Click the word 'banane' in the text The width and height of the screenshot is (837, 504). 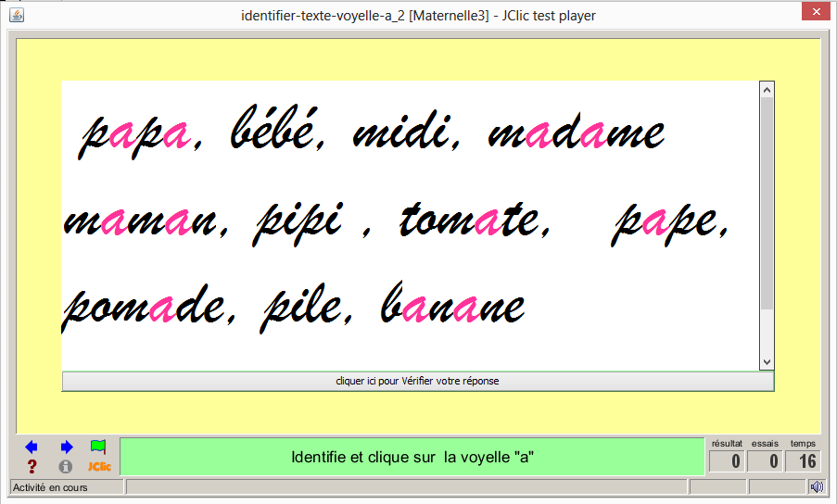pyautogui.click(x=452, y=306)
